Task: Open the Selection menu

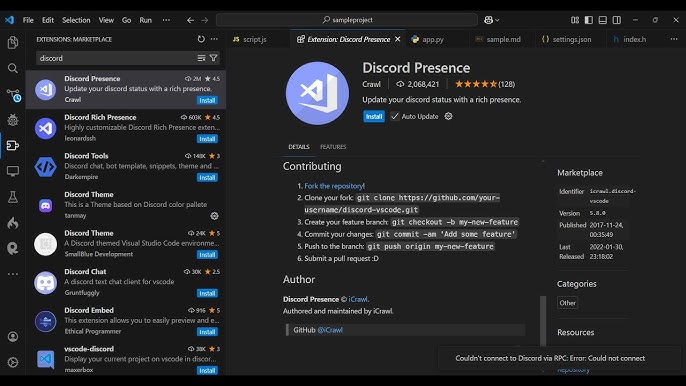Action: 76,20
